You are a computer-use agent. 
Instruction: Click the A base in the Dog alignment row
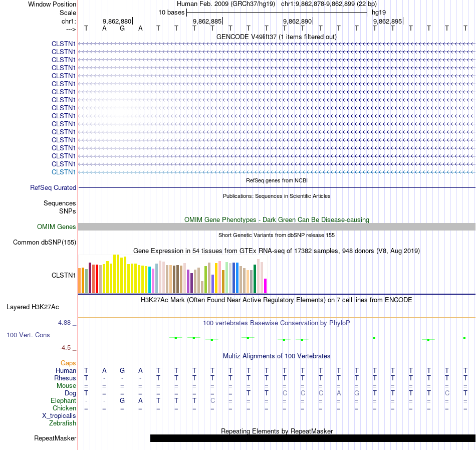339,393
